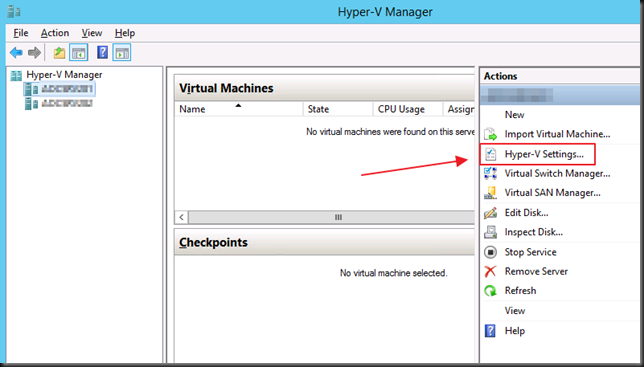Viewport: 644px width, 367px height.
Task: Click the Import Virtual Machine icon
Action: point(490,134)
